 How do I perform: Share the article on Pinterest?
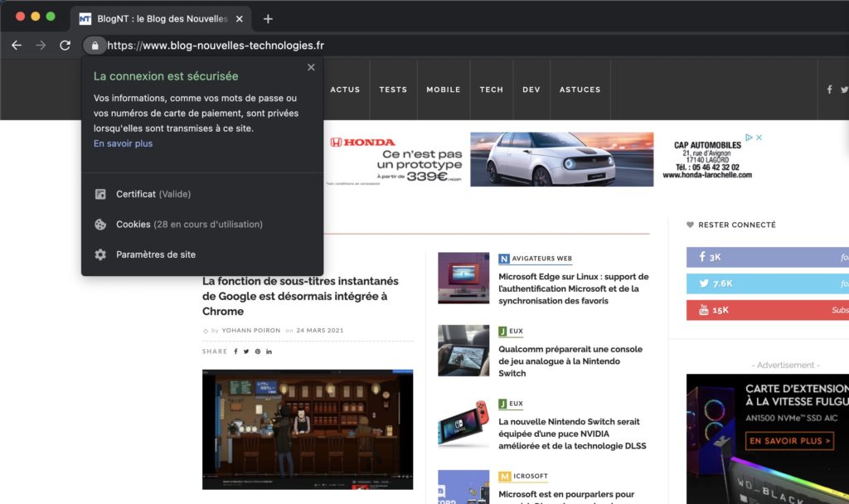[x=258, y=351]
